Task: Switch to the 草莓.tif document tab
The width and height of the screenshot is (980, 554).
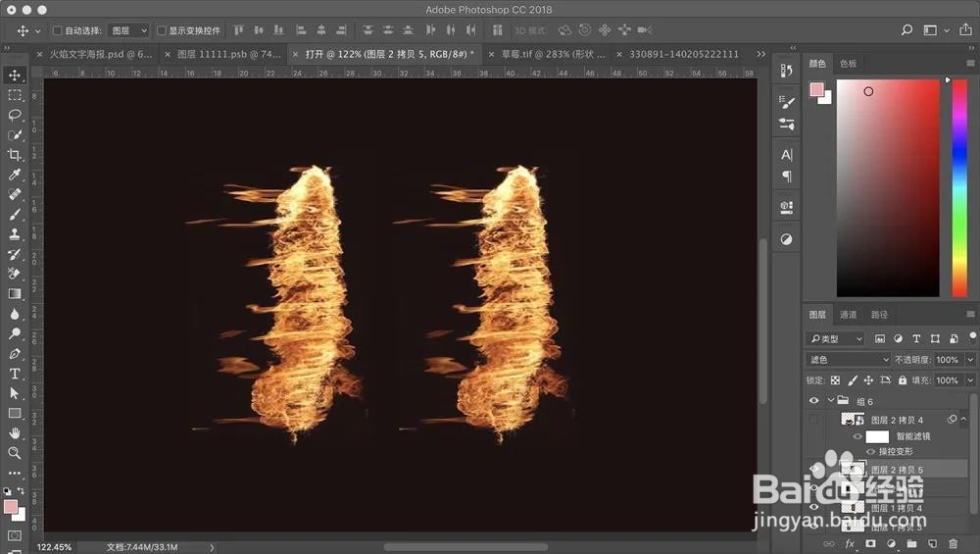Action: click(x=553, y=54)
